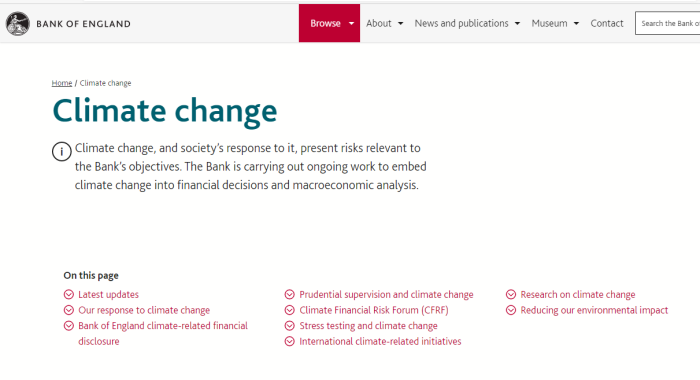The height and width of the screenshot is (380, 700).
Task: Click chevron icon next to Research on climate change
Action: coord(511,294)
